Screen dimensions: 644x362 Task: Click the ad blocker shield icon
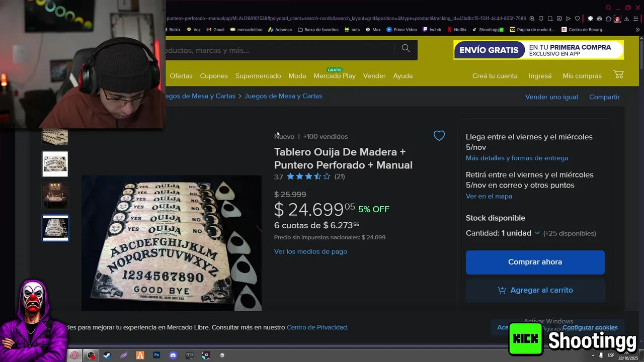(559, 19)
